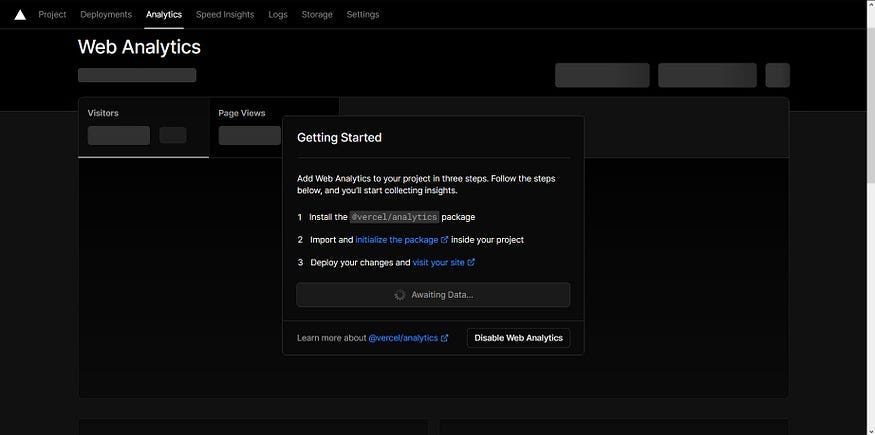Click the small square placeholder button at top right
This screenshot has height=435, width=875.
[x=777, y=75]
